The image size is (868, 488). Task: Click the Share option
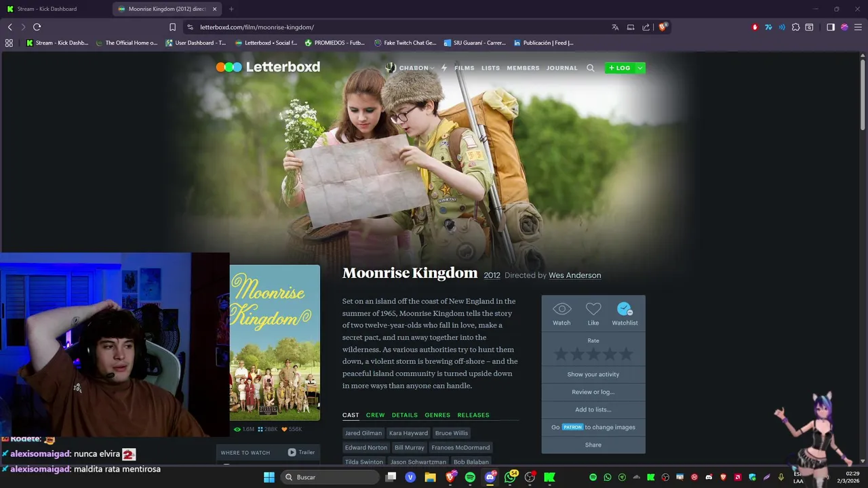tap(593, 445)
